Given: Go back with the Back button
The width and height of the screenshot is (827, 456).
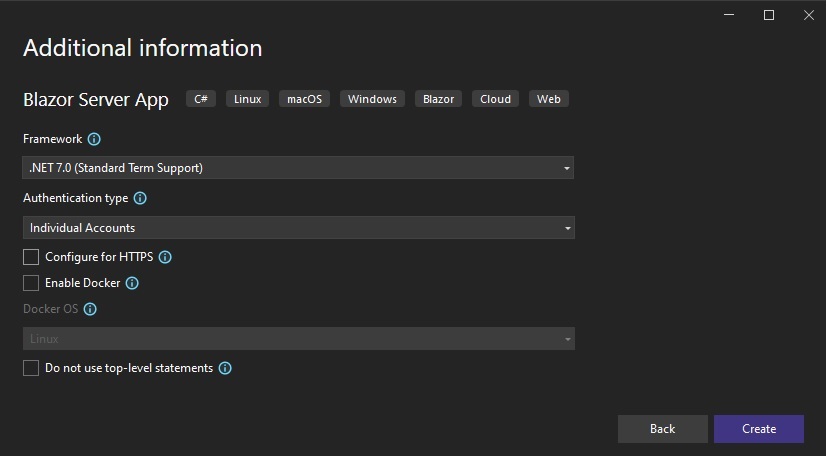Looking at the screenshot, I should [662, 429].
